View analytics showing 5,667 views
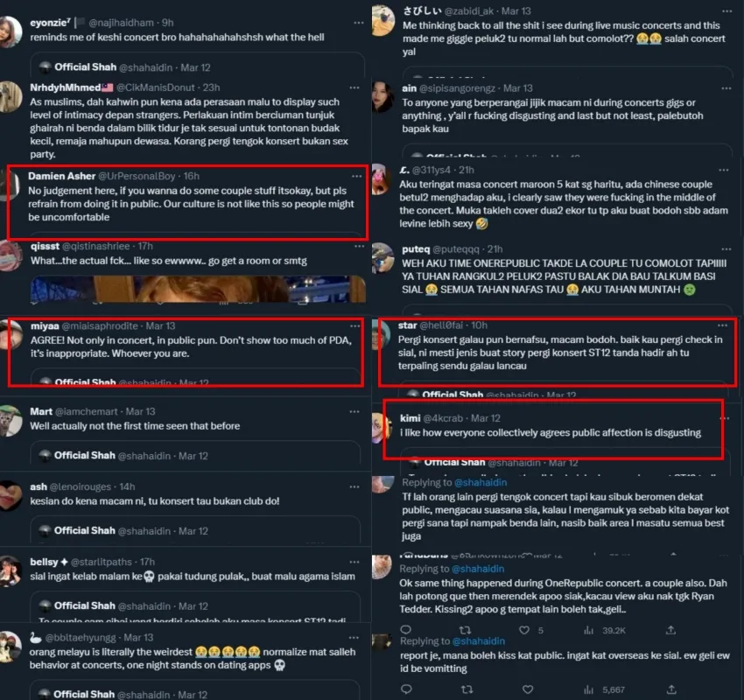This screenshot has width=744, height=700. (x=605, y=689)
